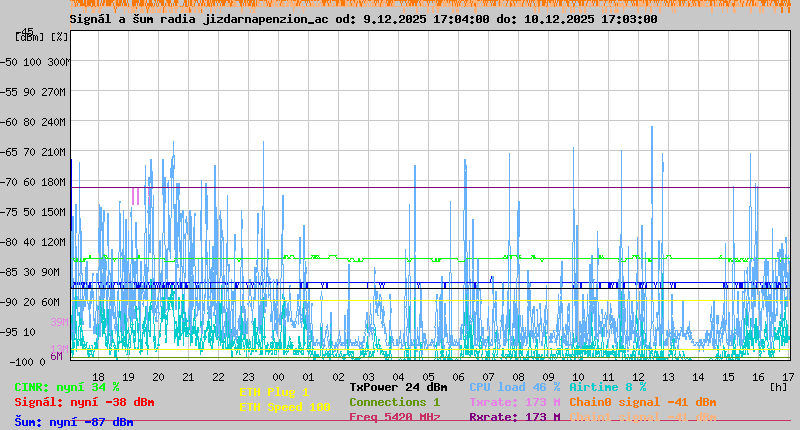Click the TxPower 24 dBm label
The height and width of the screenshot is (430, 800).
pos(398,387)
